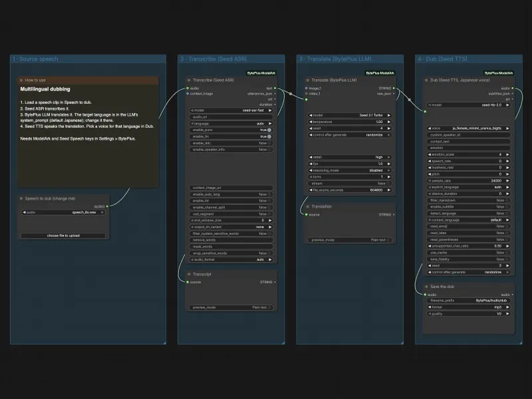Collapse the 'Speech to dub (change me)' node dot

[21, 198]
